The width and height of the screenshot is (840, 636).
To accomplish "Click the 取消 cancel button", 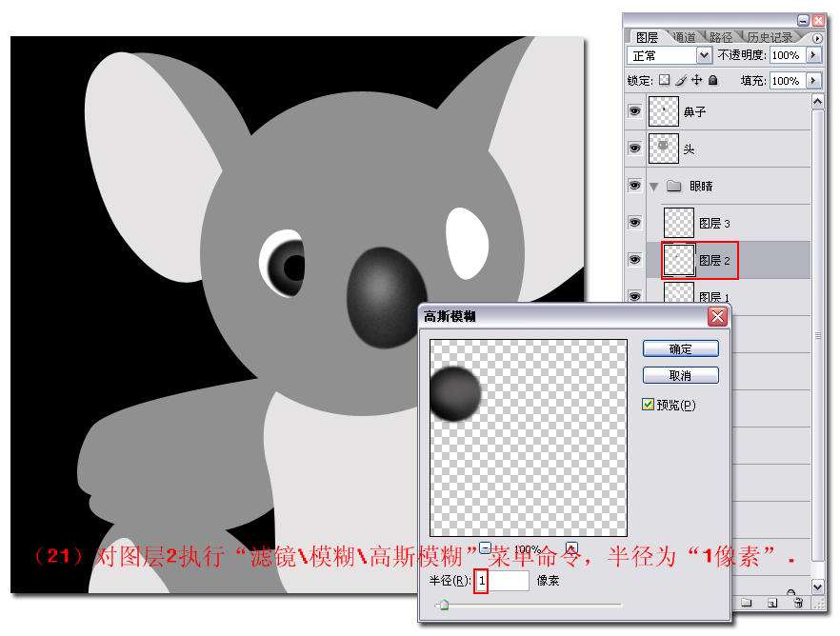I will pos(680,375).
